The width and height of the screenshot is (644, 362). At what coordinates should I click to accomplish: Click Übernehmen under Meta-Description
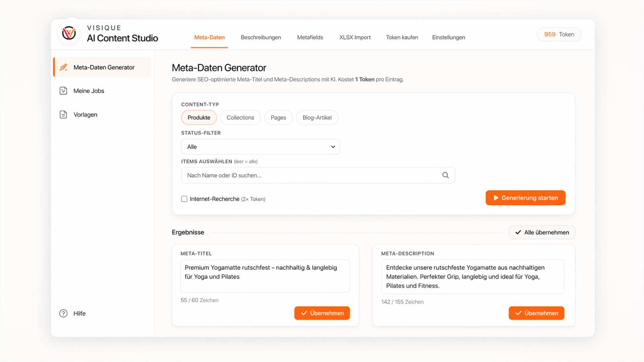pos(537,313)
